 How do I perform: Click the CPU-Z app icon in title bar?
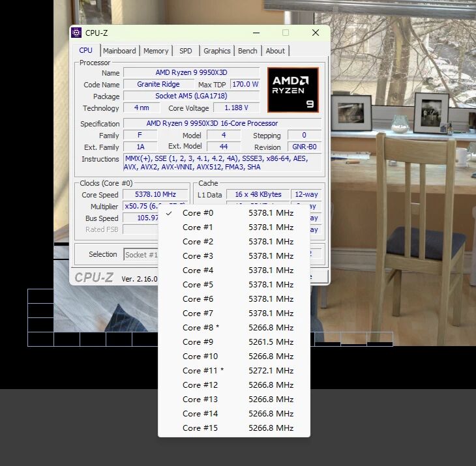tap(76, 33)
